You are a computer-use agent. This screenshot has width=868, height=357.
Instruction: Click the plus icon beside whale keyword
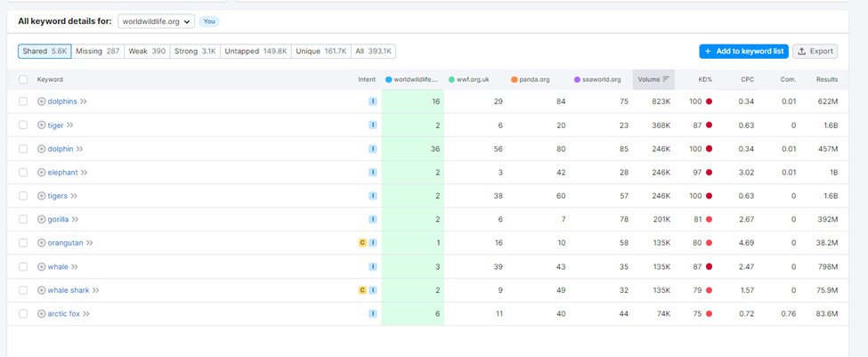tap(41, 267)
